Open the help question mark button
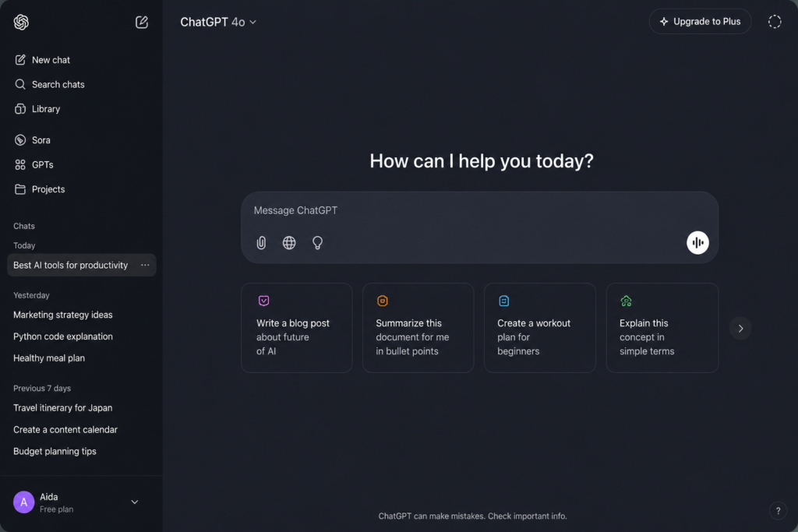798x532 pixels. point(778,511)
